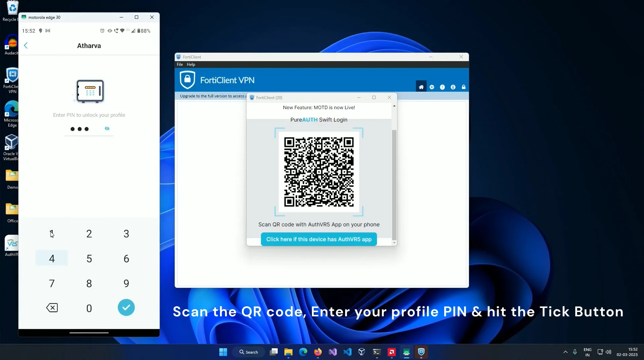Open the Help menu in FortiClient
The height and width of the screenshot is (360, 644).
(x=191, y=64)
